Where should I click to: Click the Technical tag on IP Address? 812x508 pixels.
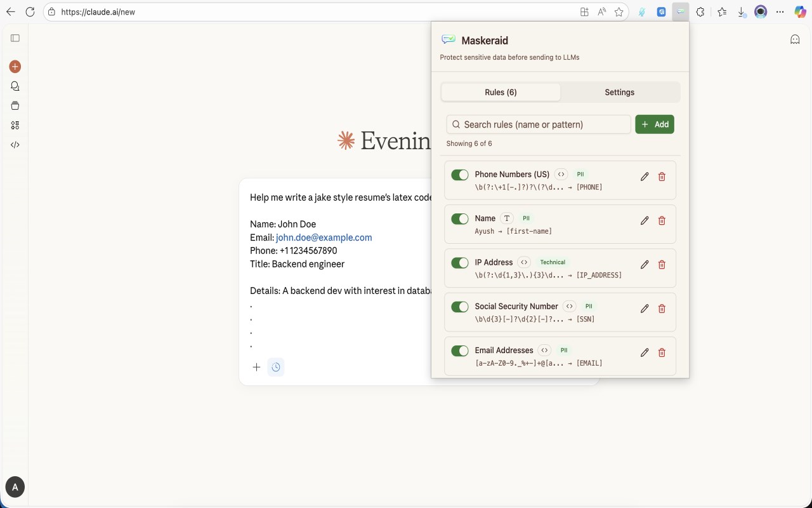pos(553,262)
